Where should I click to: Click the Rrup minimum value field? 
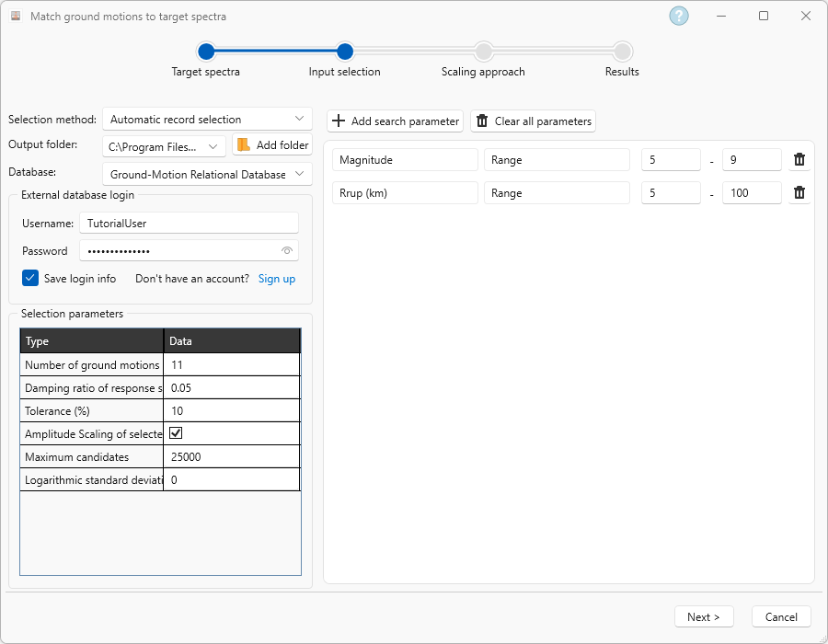click(671, 193)
